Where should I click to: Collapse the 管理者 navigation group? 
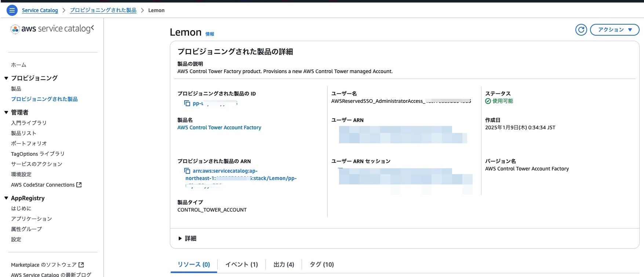tap(6, 112)
